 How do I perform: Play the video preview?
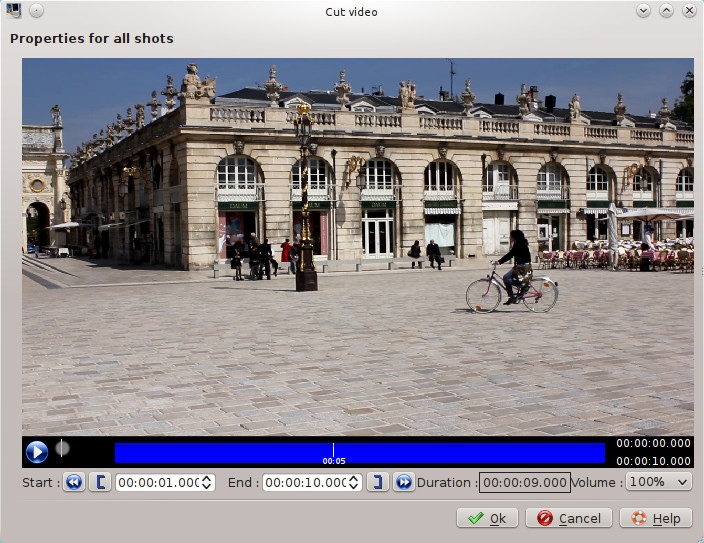[x=37, y=452]
